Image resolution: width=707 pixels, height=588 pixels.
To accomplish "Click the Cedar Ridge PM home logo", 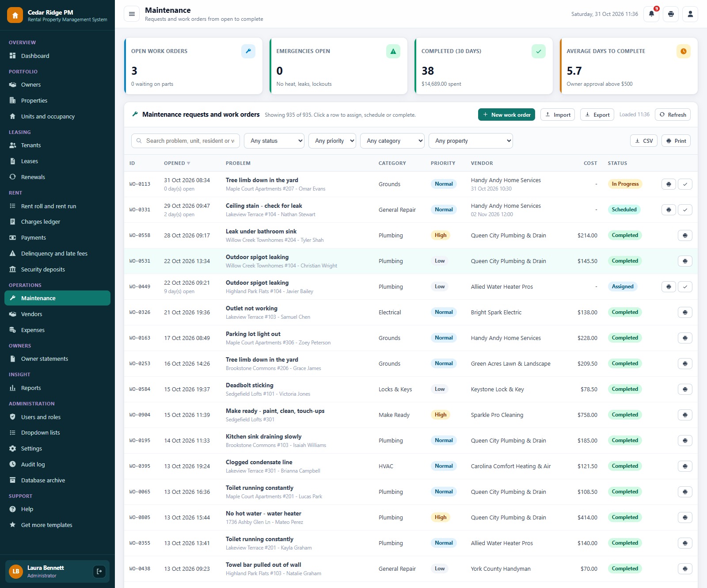I will (15, 15).
